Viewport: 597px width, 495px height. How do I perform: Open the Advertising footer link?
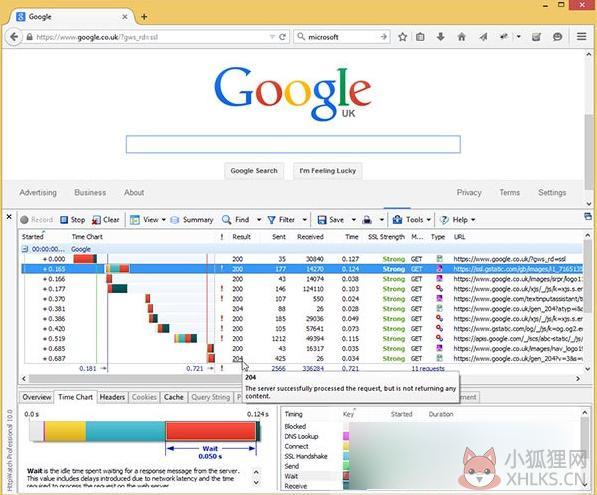[x=38, y=193]
